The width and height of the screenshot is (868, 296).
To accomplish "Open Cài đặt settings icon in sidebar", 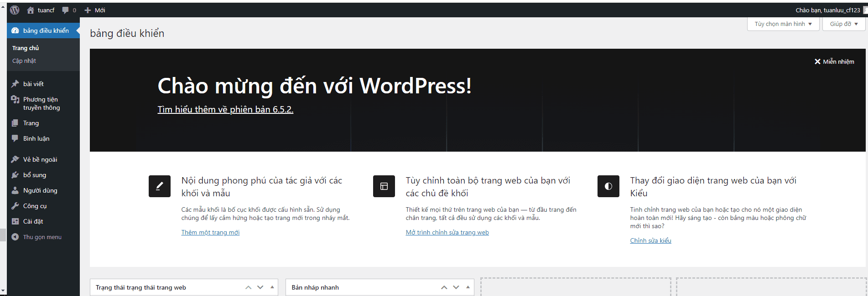I will [15, 221].
